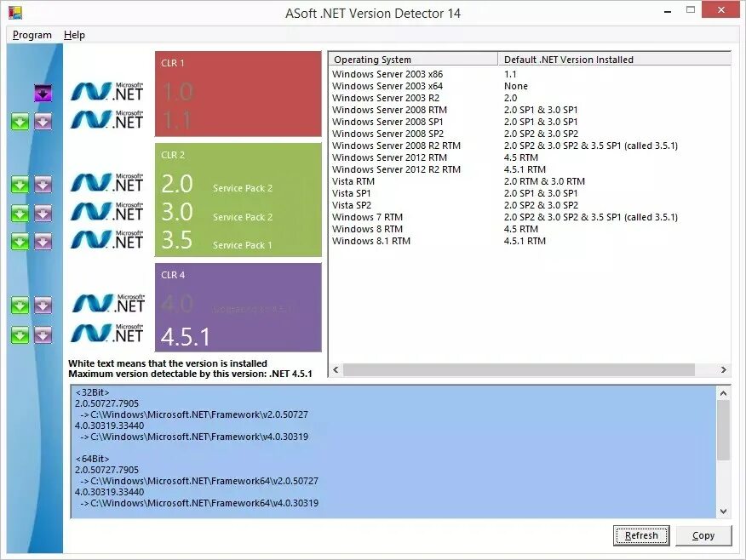746x560 pixels.
Task: Select the Windows Server 2003 x86 row
Action: tap(530, 74)
